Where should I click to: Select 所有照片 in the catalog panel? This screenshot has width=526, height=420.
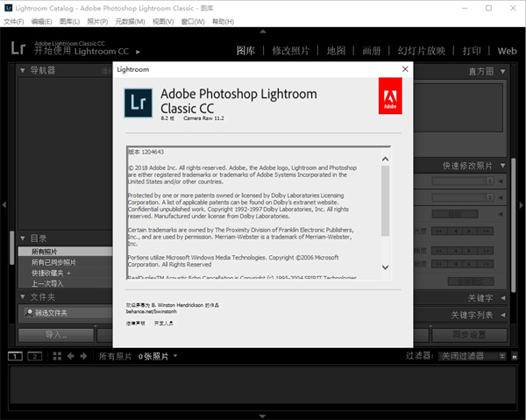pyautogui.click(x=66, y=252)
